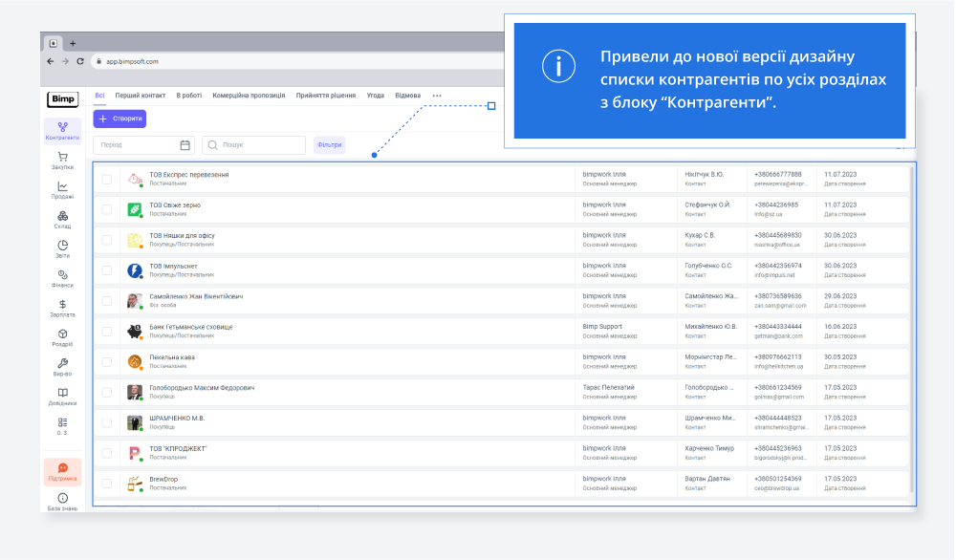Open the Закупки (purchases) cart icon
Image resolution: width=956 pixels, height=560 pixels.
click(x=62, y=158)
